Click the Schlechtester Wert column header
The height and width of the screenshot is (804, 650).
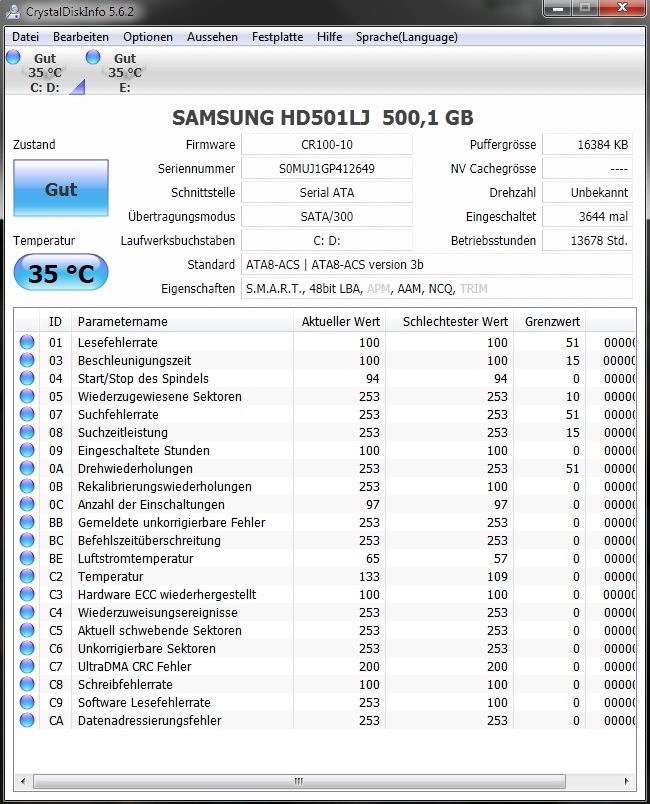click(x=450, y=321)
